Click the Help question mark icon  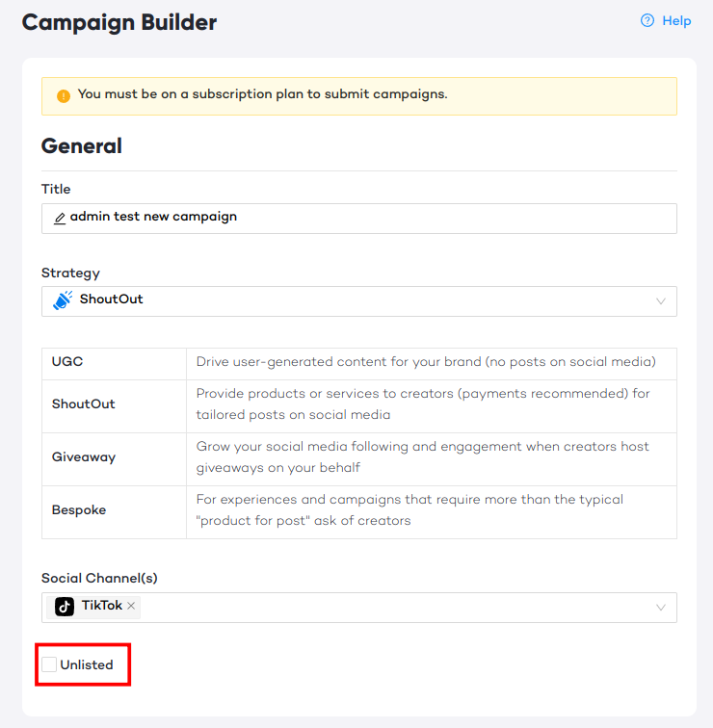(x=647, y=20)
